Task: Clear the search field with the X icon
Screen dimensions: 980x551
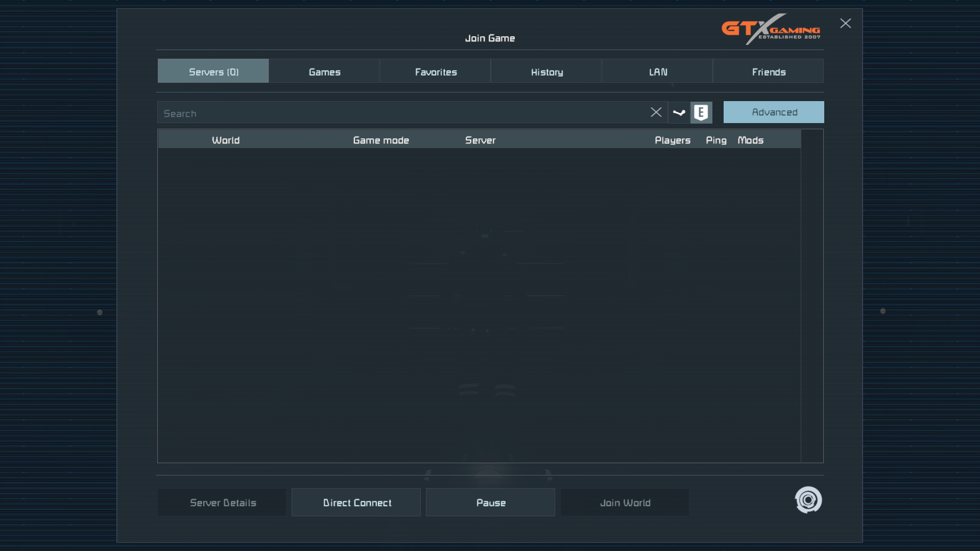Action: (656, 112)
